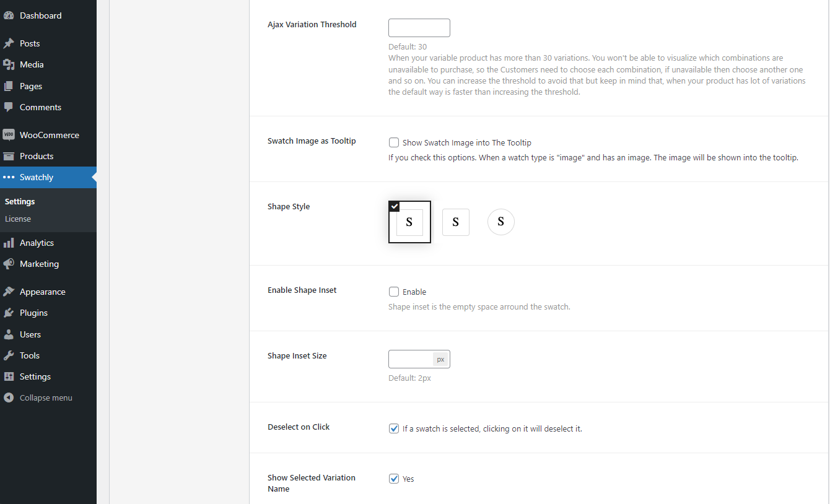Select the rounded-square shape style

click(456, 222)
